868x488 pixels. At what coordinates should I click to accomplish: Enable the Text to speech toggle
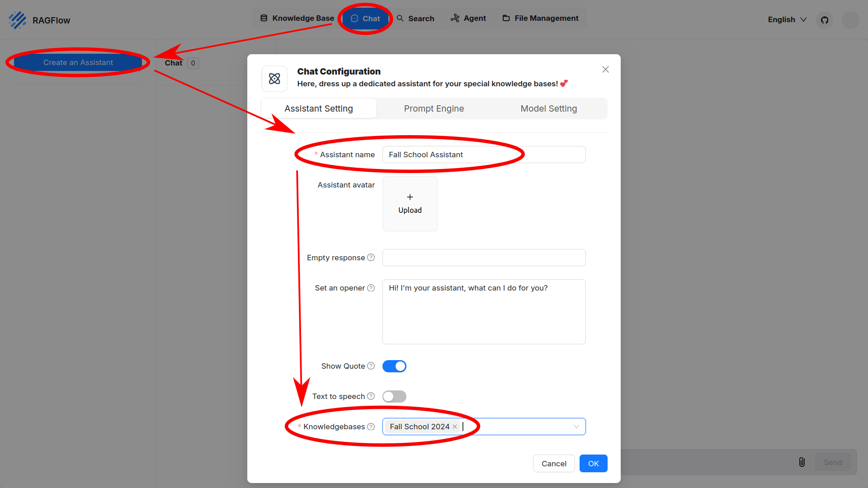point(394,396)
